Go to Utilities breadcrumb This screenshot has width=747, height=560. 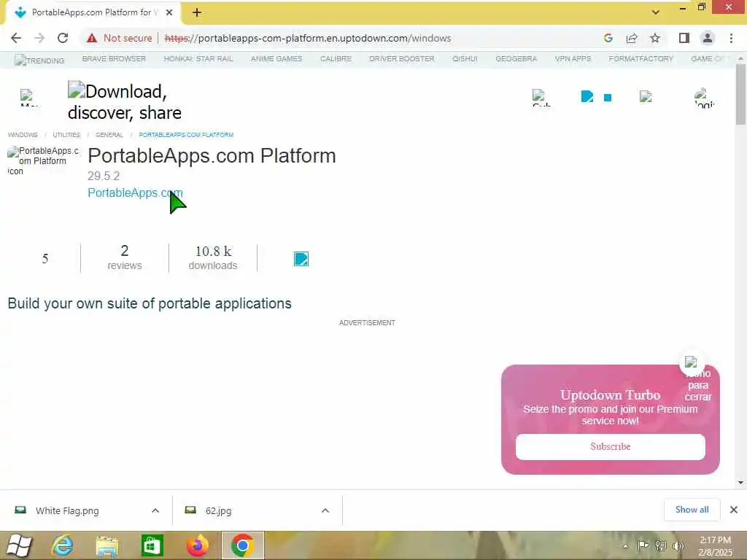pyautogui.click(x=66, y=135)
